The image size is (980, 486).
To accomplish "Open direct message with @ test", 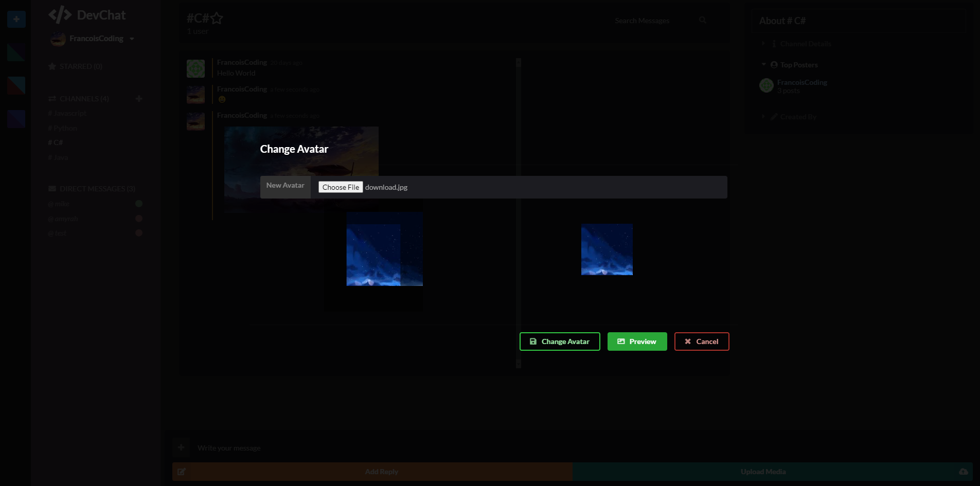I will coord(57,233).
